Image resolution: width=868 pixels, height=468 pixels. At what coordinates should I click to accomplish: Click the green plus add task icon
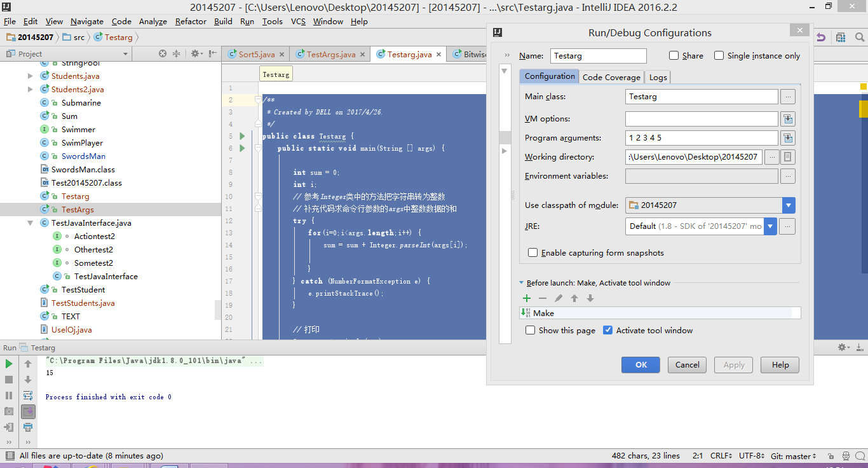pyautogui.click(x=527, y=298)
